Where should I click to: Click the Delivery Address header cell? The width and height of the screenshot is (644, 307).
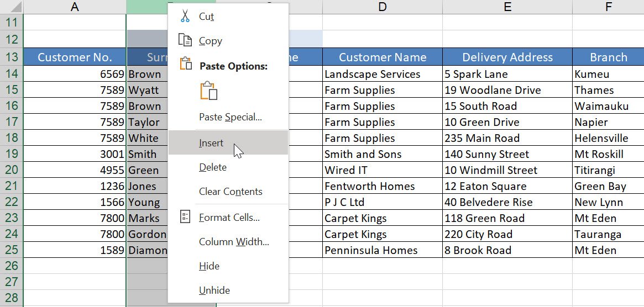point(507,57)
